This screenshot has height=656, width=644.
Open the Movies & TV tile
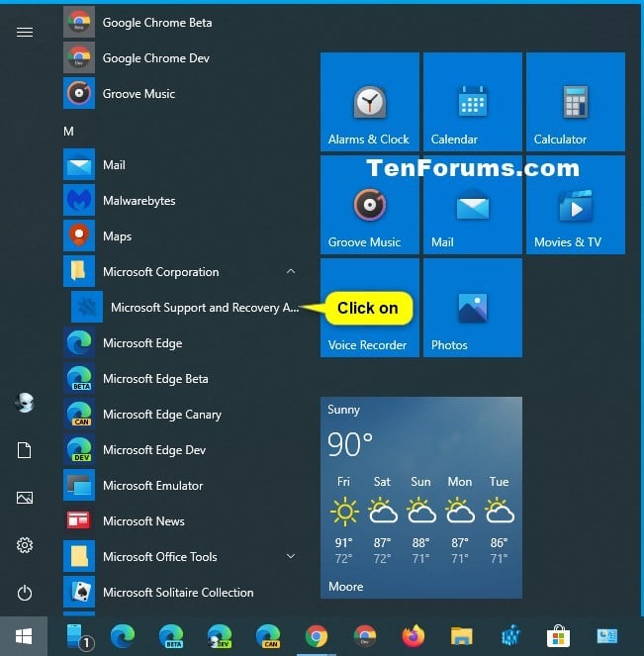[x=576, y=205]
